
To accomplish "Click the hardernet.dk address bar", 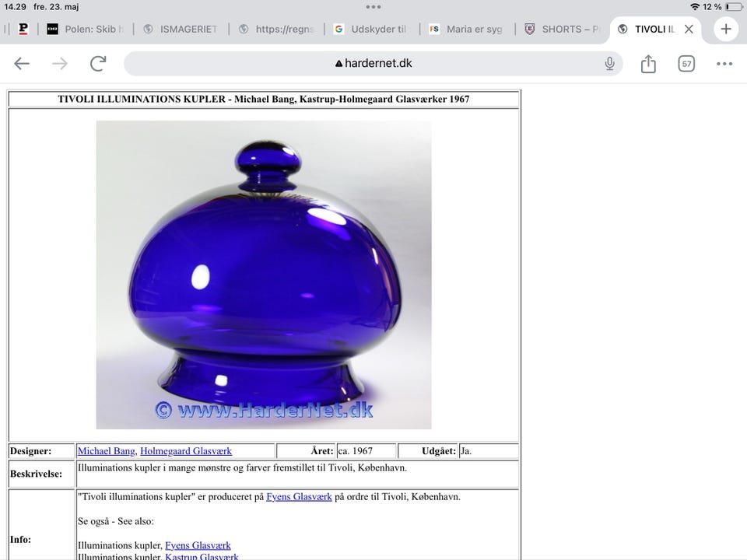I will [373, 63].
